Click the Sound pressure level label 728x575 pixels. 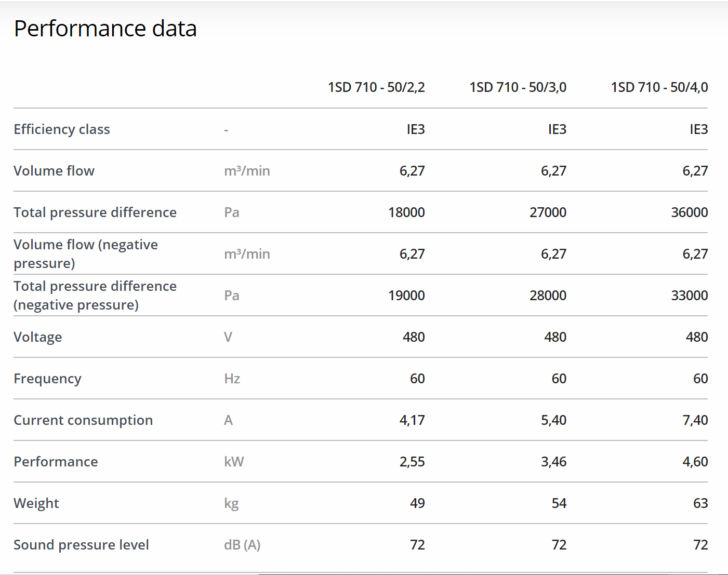[81, 545]
